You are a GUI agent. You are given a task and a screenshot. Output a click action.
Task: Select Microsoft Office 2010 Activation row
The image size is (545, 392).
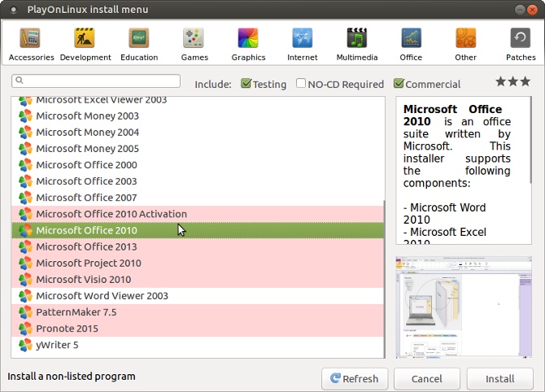coord(198,214)
